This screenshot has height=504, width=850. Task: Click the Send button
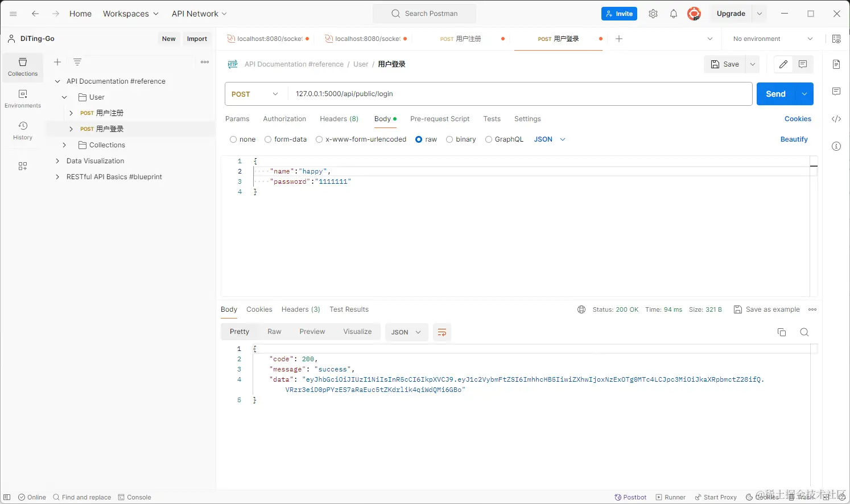tap(775, 94)
